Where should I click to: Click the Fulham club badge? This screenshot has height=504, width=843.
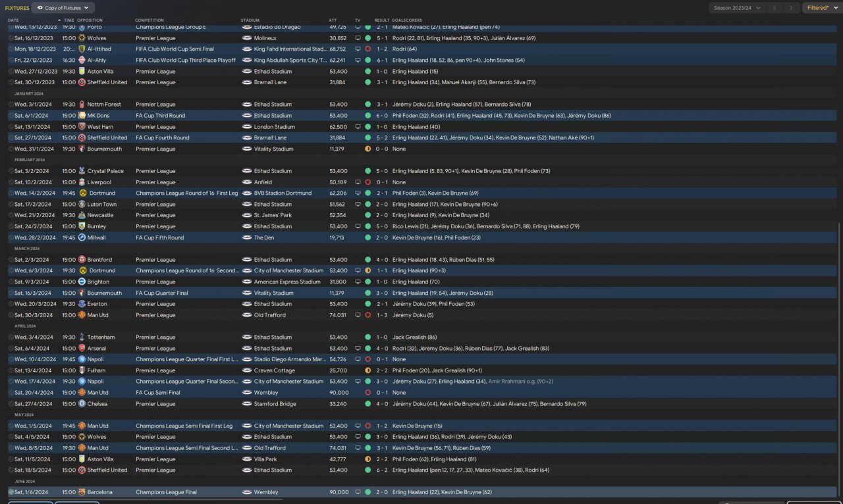tap(82, 370)
